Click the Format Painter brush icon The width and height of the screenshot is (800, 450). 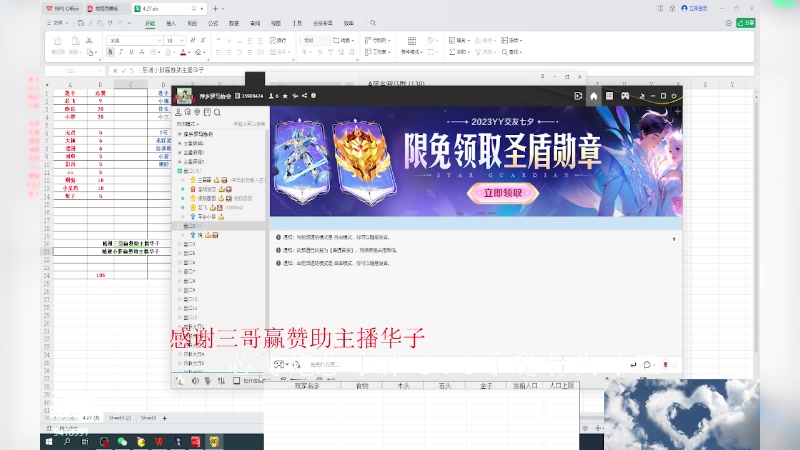tap(58, 41)
